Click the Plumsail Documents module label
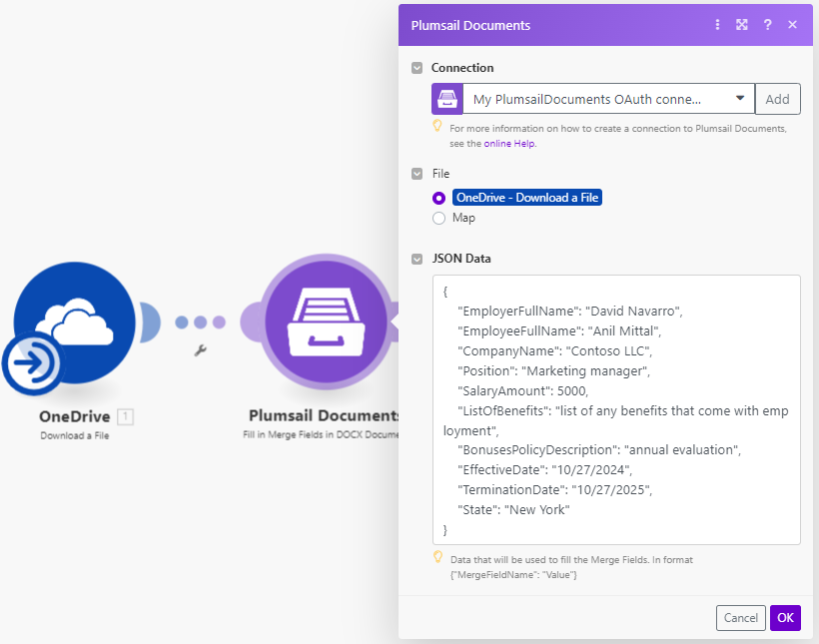The height and width of the screenshot is (644, 819). (x=324, y=415)
